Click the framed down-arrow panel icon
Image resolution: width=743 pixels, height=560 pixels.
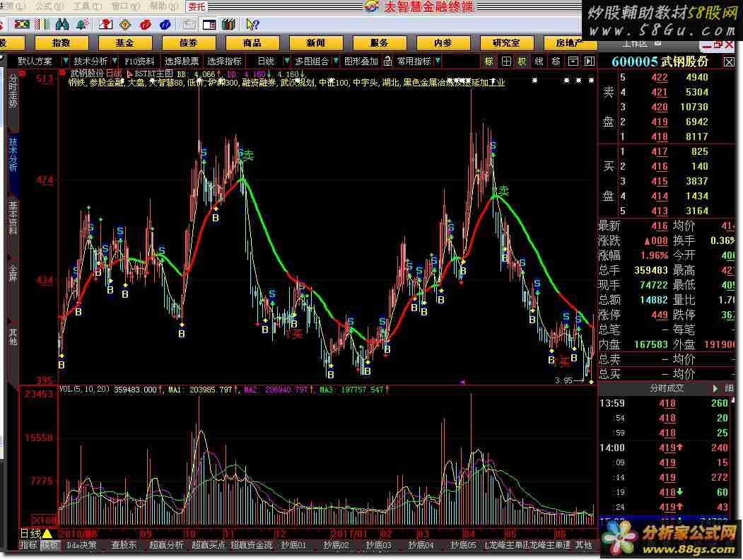573,61
